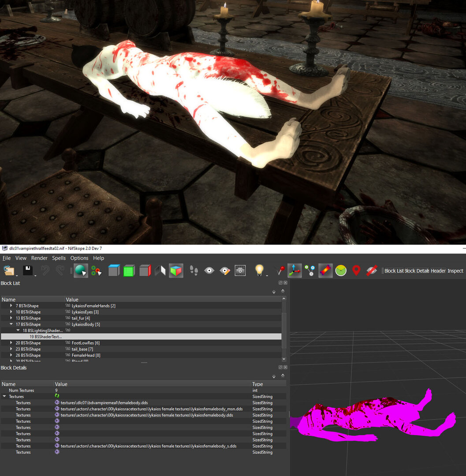Screen dimensions: 466x476
Task: Float the Block List panel
Action: point(280,283)
